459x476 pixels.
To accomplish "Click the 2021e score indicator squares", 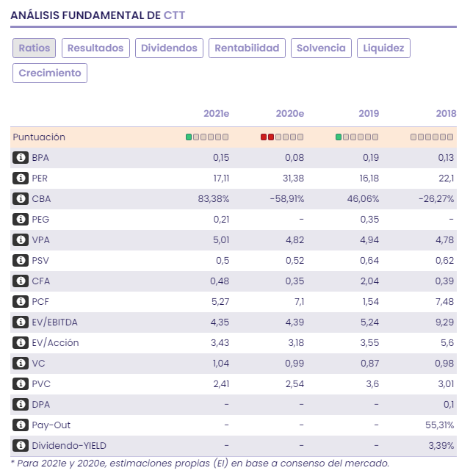I will [x=207, y=137].
